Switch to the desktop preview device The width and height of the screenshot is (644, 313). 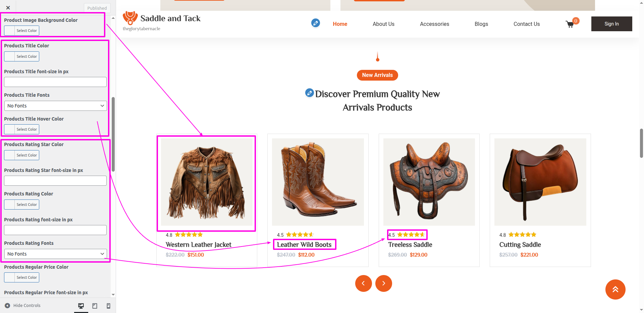[x=81, y=306]
